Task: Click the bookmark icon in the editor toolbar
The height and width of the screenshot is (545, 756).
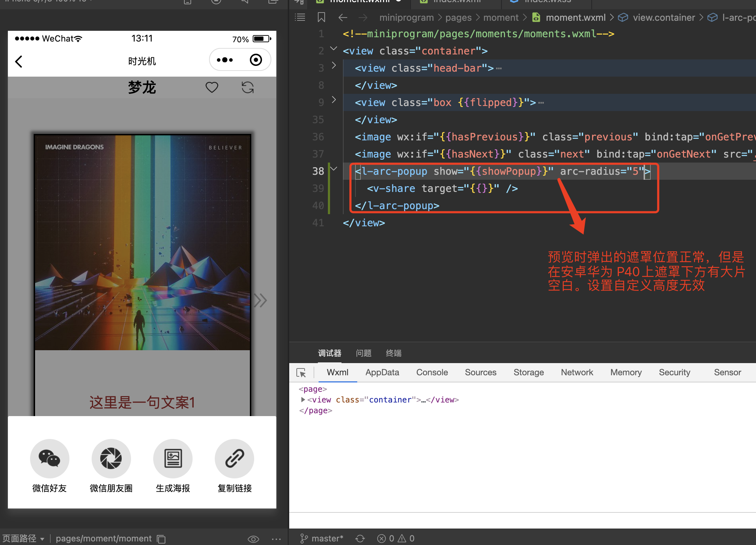Action: coord(321,17)
